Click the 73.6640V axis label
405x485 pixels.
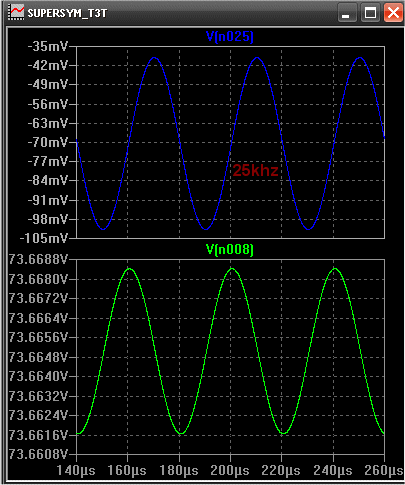coord(38,376)
